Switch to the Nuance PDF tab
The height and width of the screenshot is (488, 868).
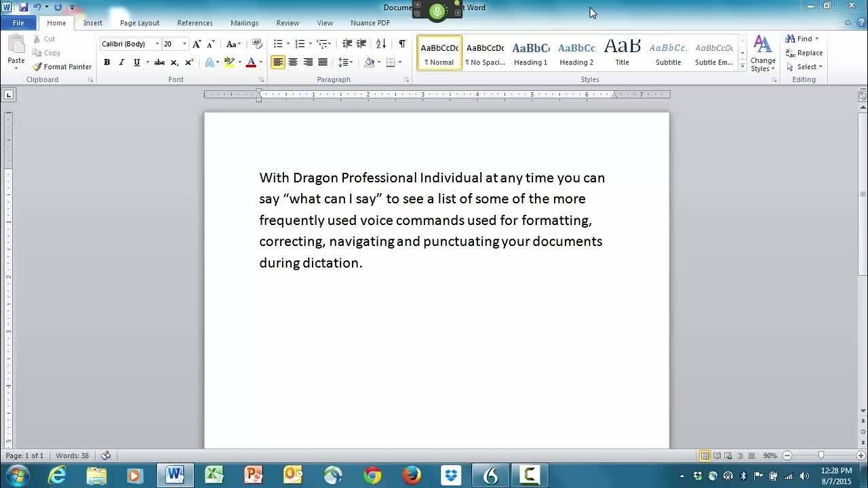(370, 23)
